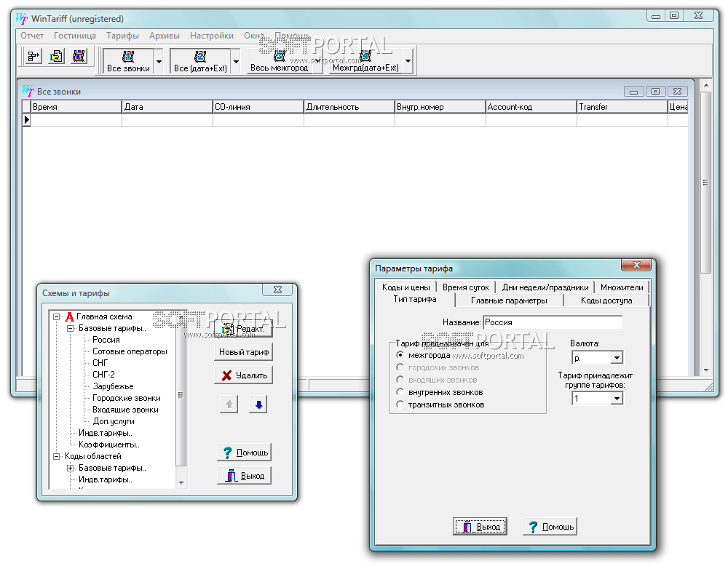Switch to the Время суток tab
Screen dimensions: 728x566
466,287
